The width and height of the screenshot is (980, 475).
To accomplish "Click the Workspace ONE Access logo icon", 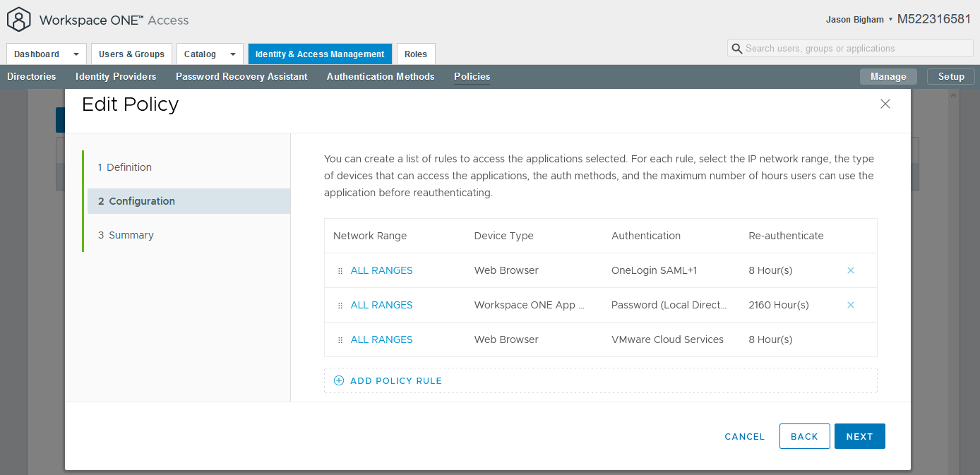I will click(x=18, y=19).
